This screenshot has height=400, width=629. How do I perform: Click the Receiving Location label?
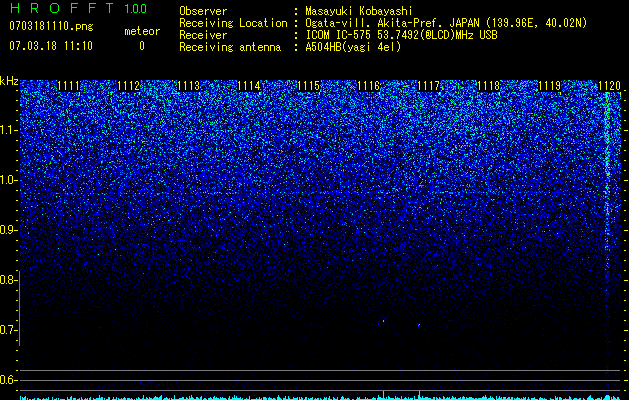click(233, 23)
